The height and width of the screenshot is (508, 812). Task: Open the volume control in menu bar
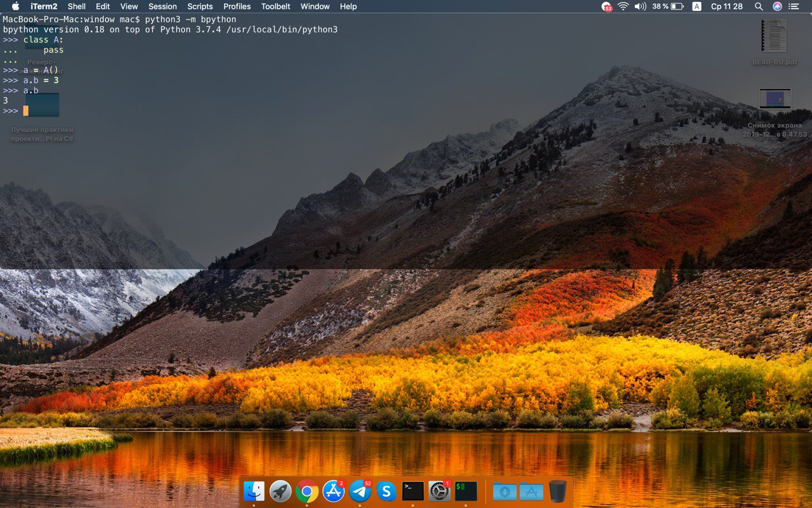point(640,6)
